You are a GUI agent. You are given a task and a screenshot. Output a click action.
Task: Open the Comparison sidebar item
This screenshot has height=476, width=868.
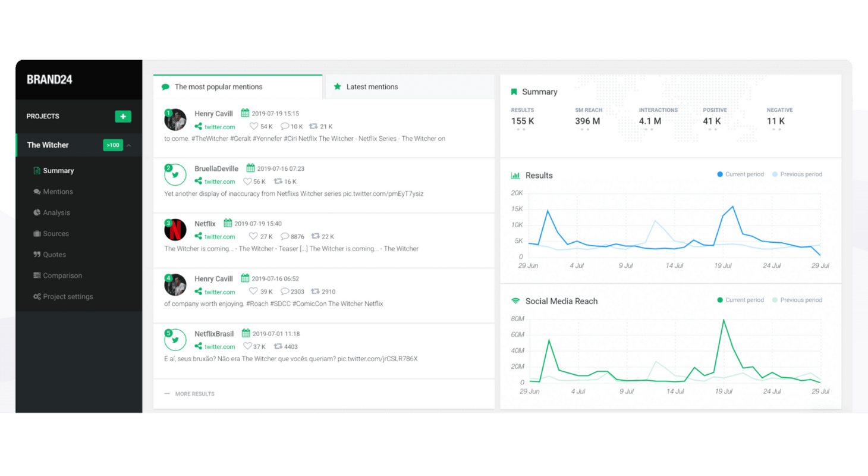pos(62,275)
